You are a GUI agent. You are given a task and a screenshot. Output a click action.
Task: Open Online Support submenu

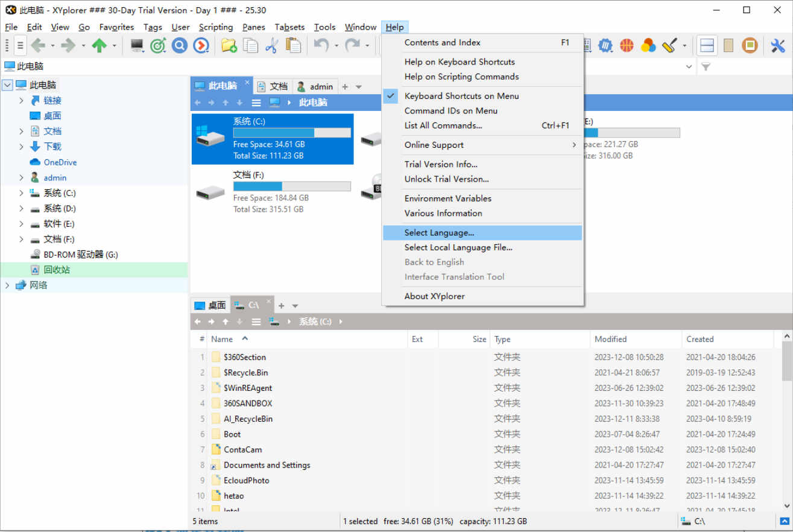pyautogui.click(x=482, y=145)
